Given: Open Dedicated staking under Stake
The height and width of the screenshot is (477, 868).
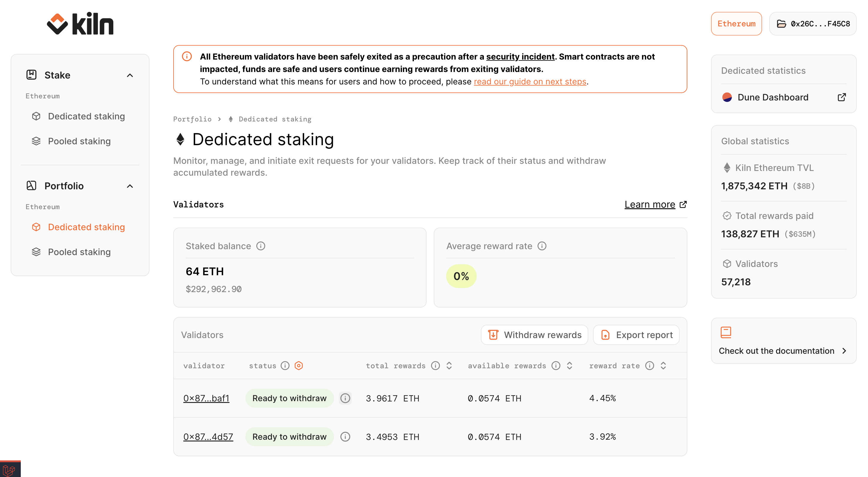Looking at the screenshot, I should pyautogui.click(x=86, y=116).
